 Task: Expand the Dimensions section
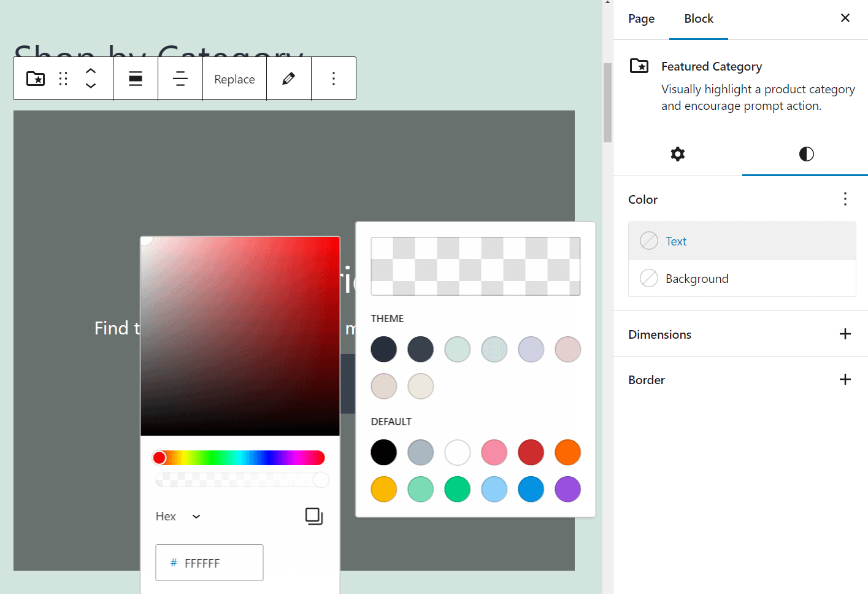point(845,334)
